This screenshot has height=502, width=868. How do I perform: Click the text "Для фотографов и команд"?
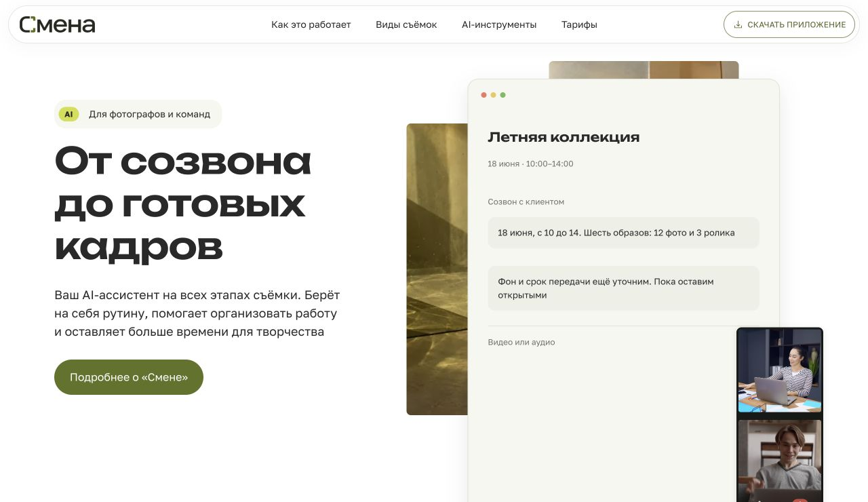coord(149,114)
